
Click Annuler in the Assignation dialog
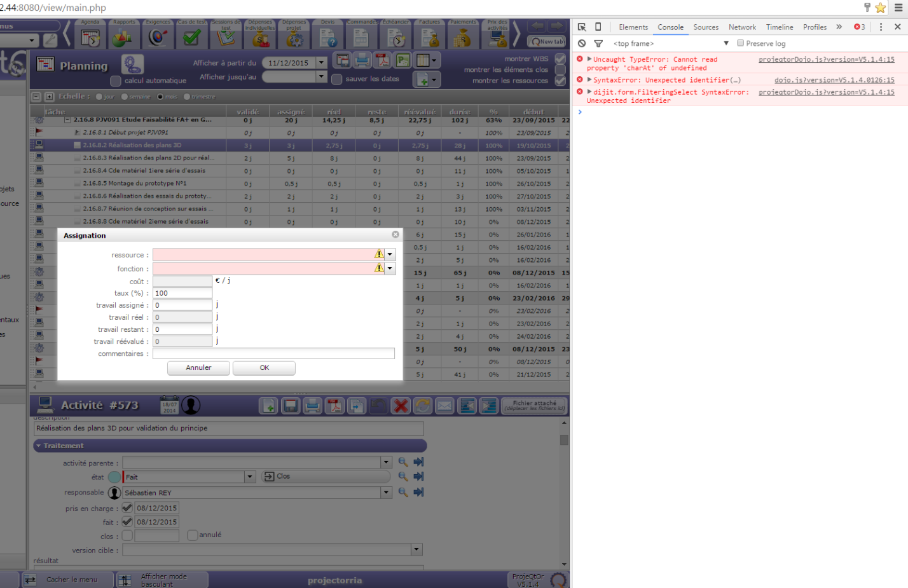point(198,367)
